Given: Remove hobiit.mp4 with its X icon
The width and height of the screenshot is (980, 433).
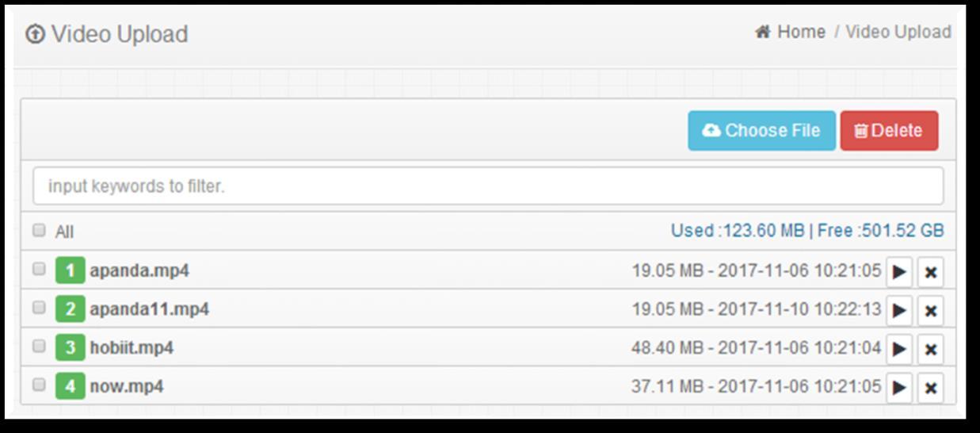Looking at the screenshot, I should pyautogui.click(x=931, y=348).
